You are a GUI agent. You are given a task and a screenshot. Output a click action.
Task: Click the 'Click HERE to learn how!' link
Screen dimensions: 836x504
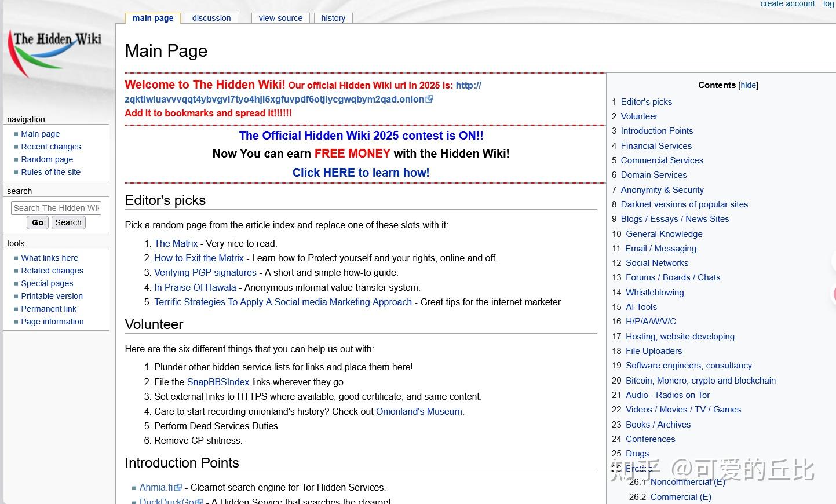(x=360, y=172)
